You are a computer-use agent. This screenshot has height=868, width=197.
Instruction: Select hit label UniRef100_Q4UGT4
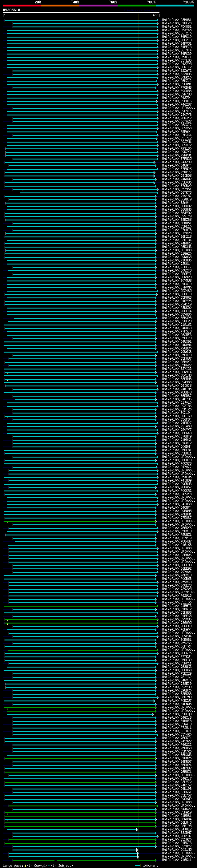176,165
